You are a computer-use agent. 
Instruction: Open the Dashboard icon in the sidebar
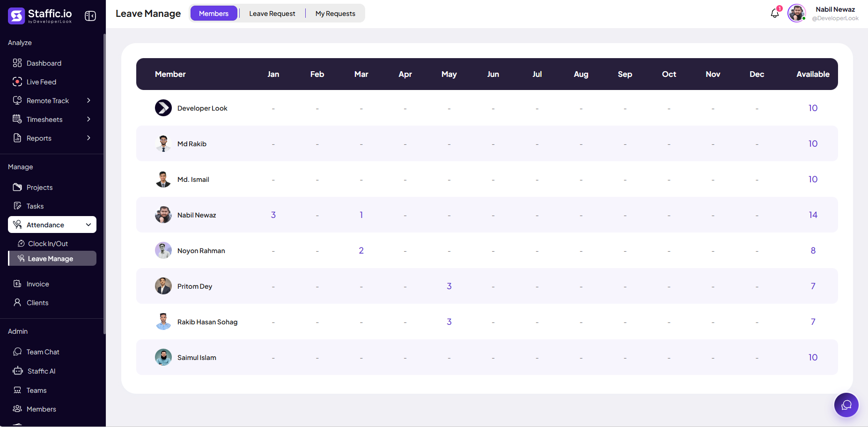[17, 63]
